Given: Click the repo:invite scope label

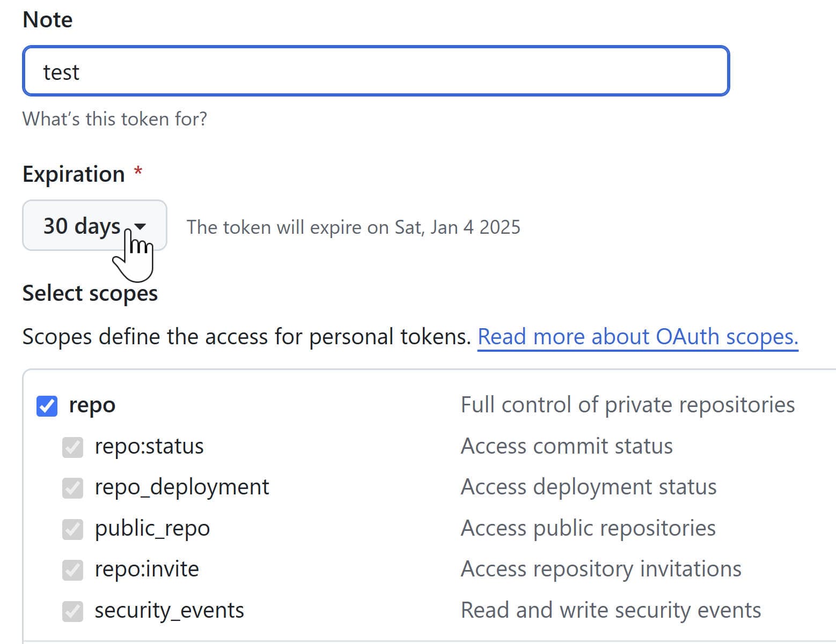Looking at the screenshot, I should (146, 569).
